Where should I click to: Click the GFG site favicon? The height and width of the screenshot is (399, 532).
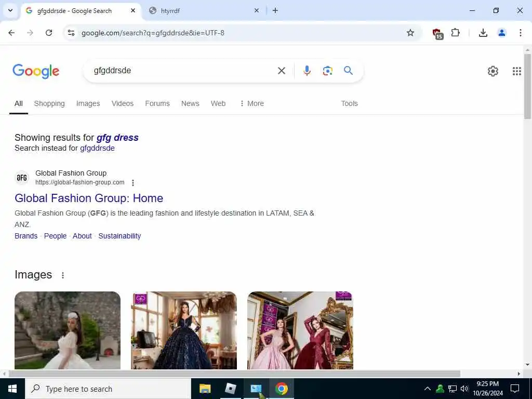[22, 178]
